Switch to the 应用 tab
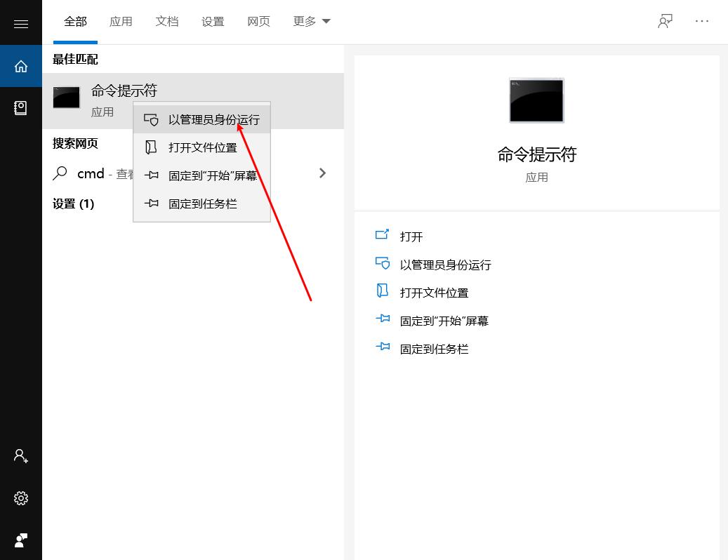The height and width of the screenshot is (560, 728). (121, 21)
